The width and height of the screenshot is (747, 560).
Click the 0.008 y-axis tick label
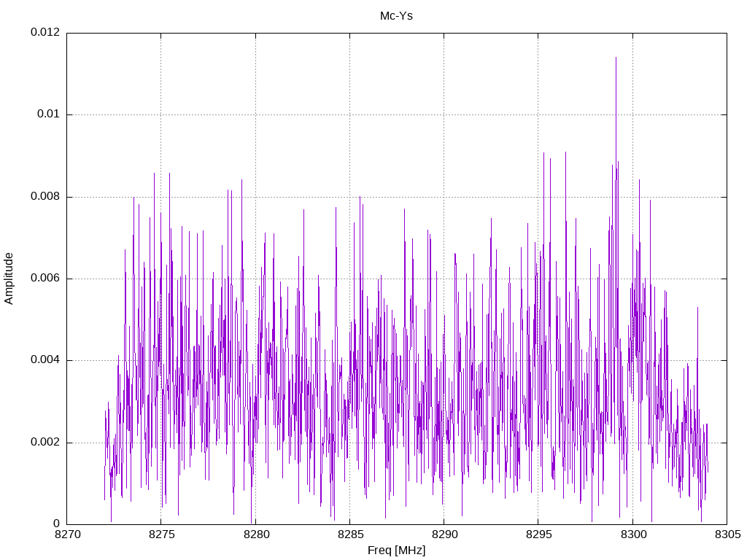pos(45,196)
